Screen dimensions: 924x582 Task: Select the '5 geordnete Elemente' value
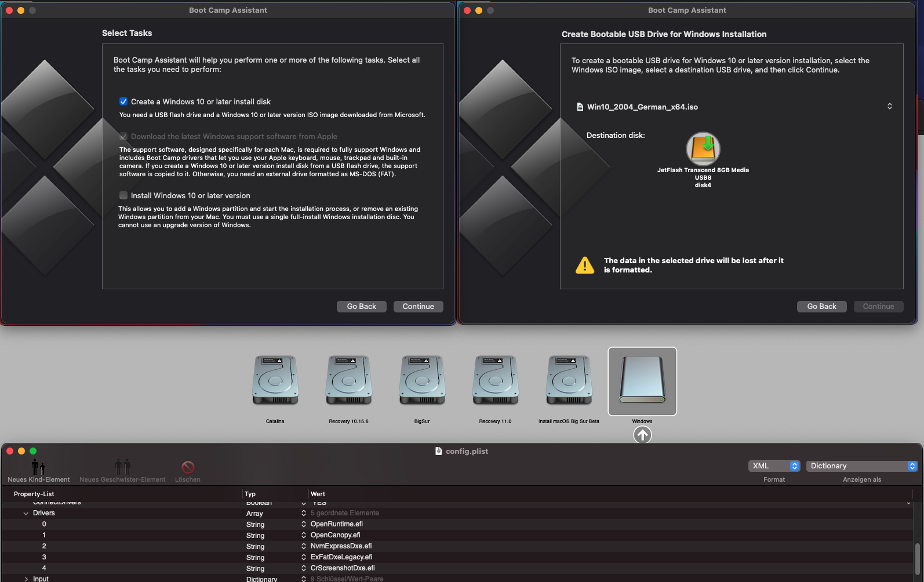point(345,513)
